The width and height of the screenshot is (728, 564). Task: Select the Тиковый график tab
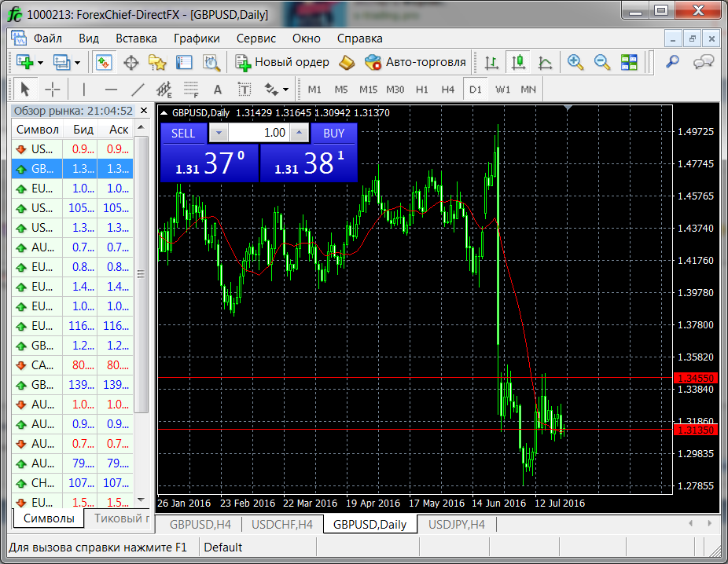pos(122,518)
